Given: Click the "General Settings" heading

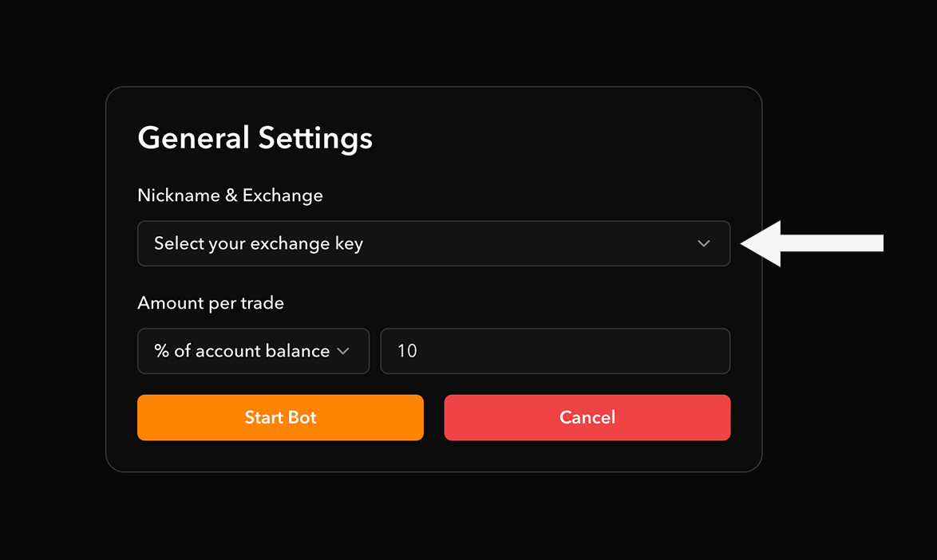Looking at the screenshot, I should [x=255, y=138].
